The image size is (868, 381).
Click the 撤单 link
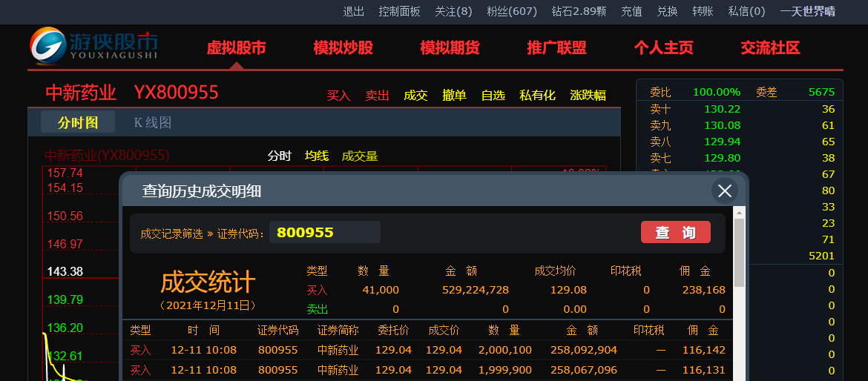455,96
